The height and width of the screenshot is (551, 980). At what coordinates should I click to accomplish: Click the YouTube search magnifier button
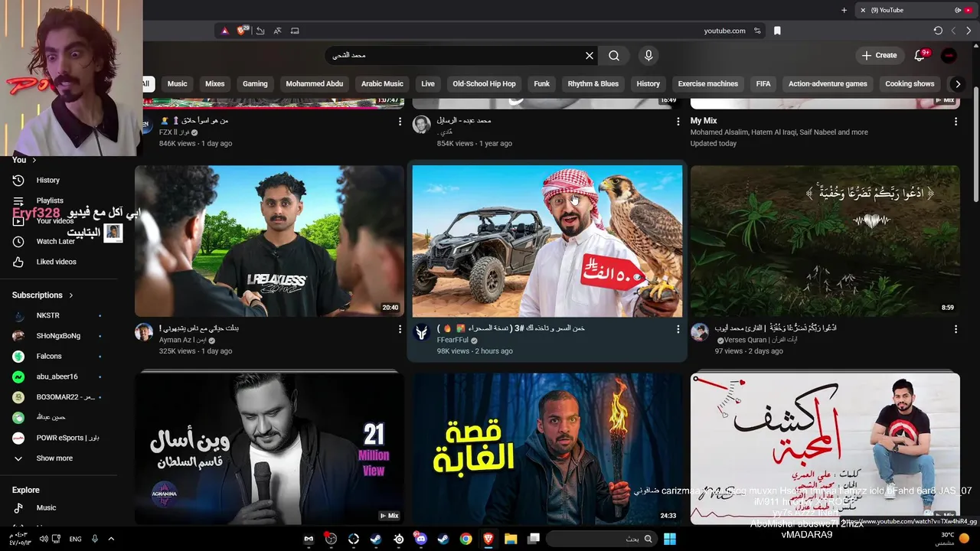click(614, 55)
